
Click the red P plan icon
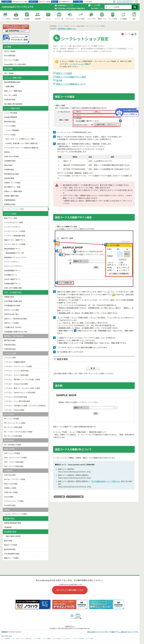(123, 34)
